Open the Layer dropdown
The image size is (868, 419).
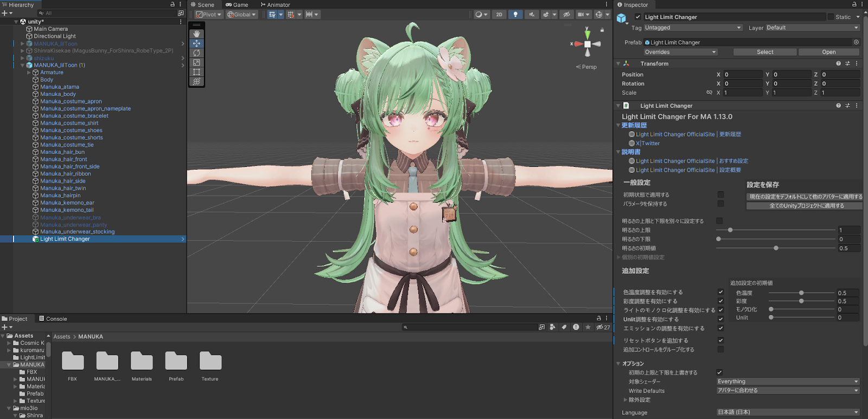click(813, 28)
